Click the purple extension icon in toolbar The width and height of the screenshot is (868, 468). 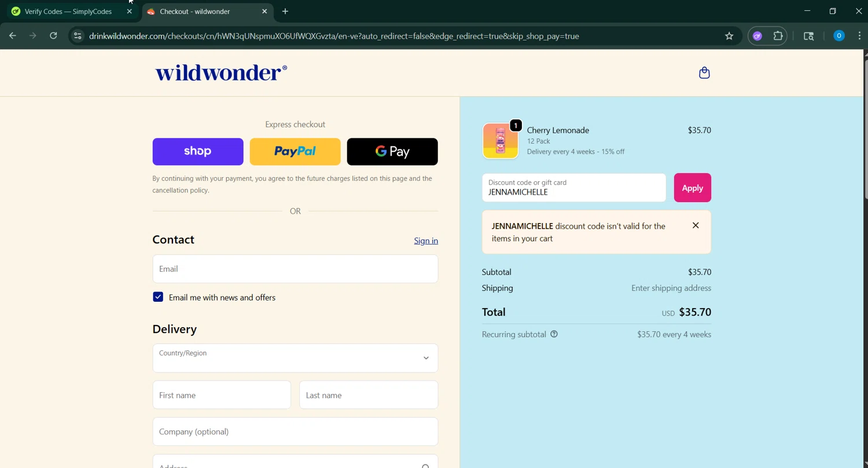click(x=757, y=36)
